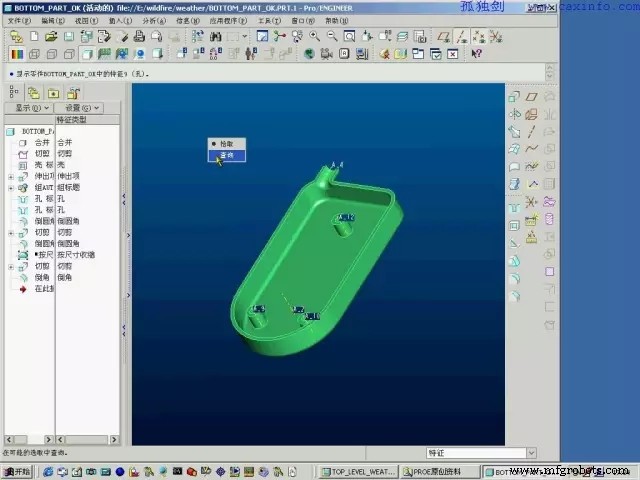Click the datum axis tool icon
The image size is (640, 480).
[x=531, y=131]
